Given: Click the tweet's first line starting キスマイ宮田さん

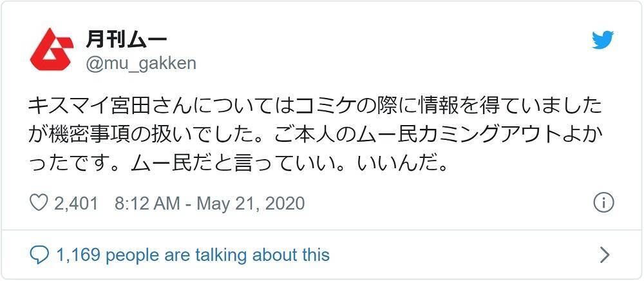Looking at the screenshot, I should pos(316,105).
